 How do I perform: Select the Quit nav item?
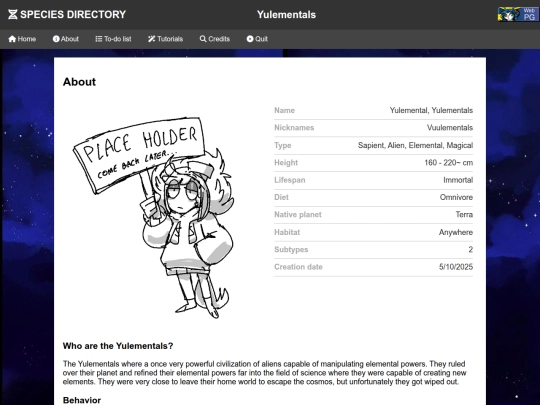pyautogui.click(x=257, y=39)
